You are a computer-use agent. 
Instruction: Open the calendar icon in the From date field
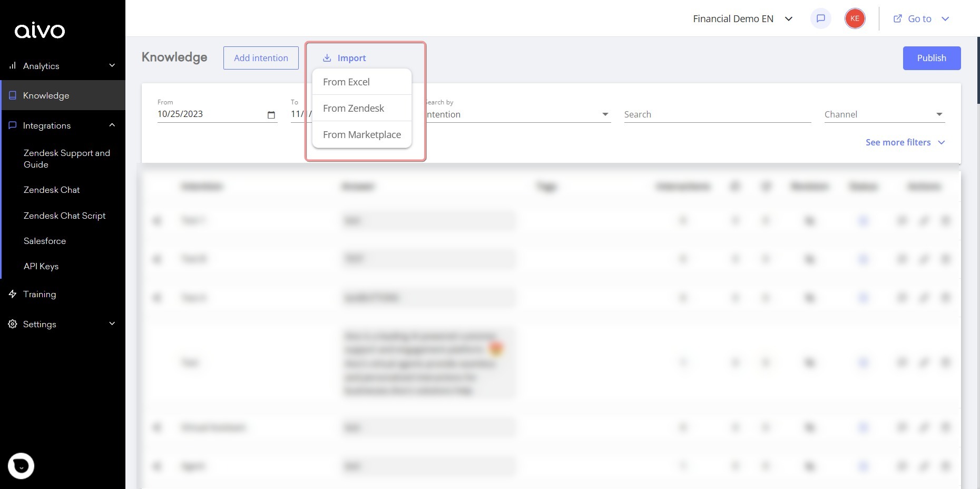pyautogui.click(x=271, y=114)
